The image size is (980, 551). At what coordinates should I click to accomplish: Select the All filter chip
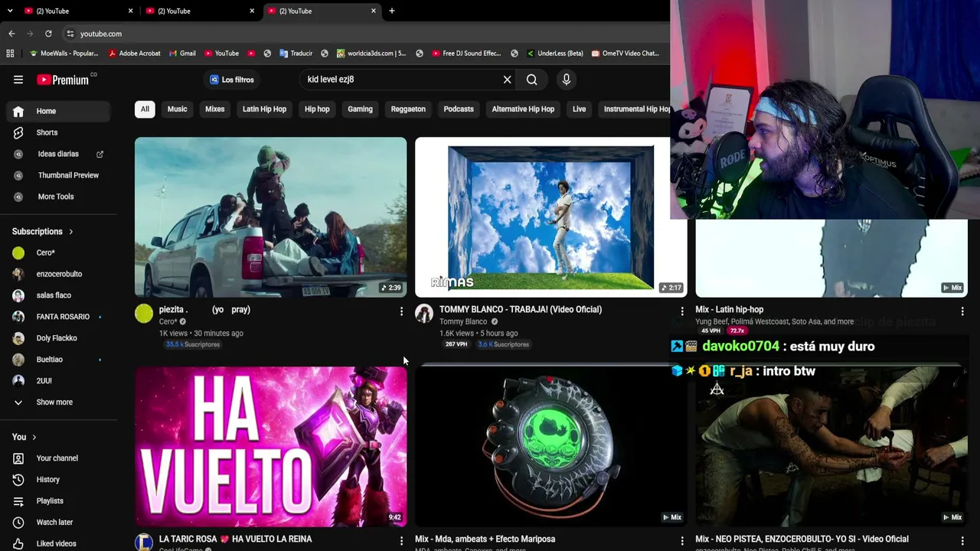[145, 109]
